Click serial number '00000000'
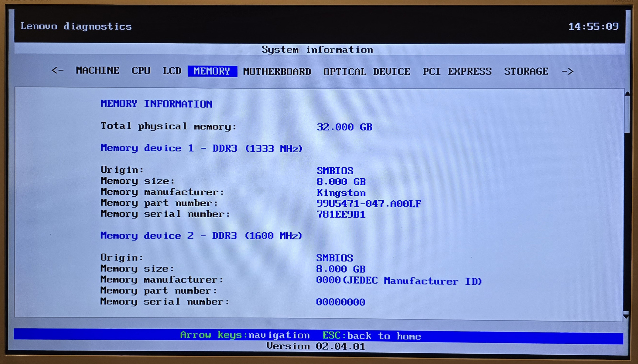This screenshot has height=364, width=638. tap(341, 302)
